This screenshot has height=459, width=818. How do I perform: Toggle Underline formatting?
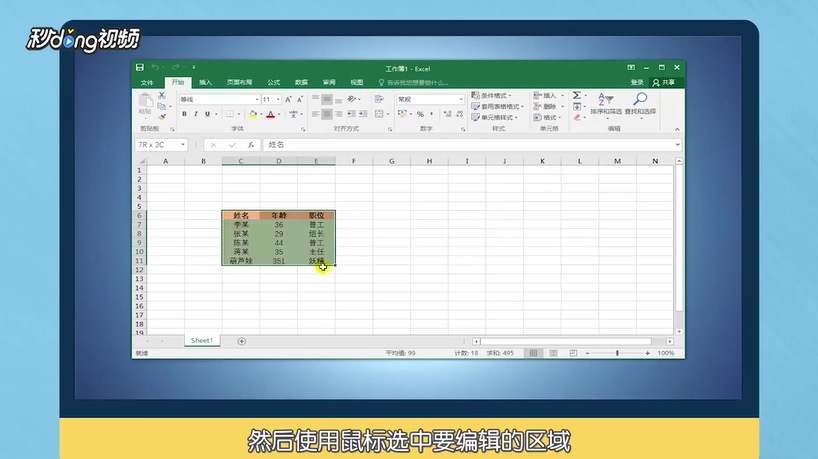click(207, 114)
